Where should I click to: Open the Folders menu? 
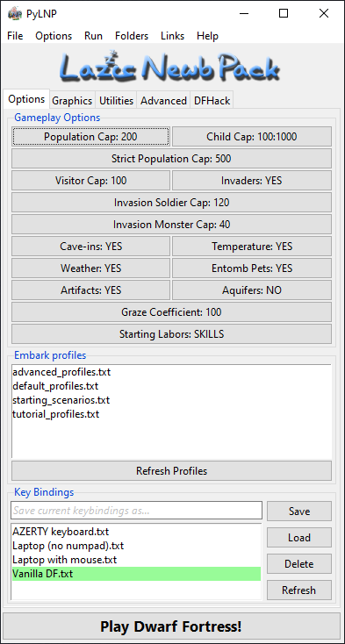tap(132, 36)
